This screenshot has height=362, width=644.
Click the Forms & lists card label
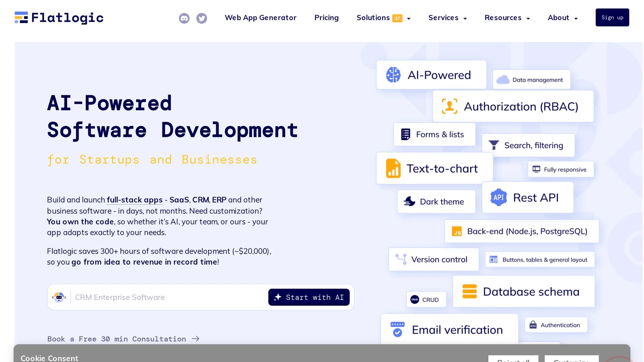440,134
